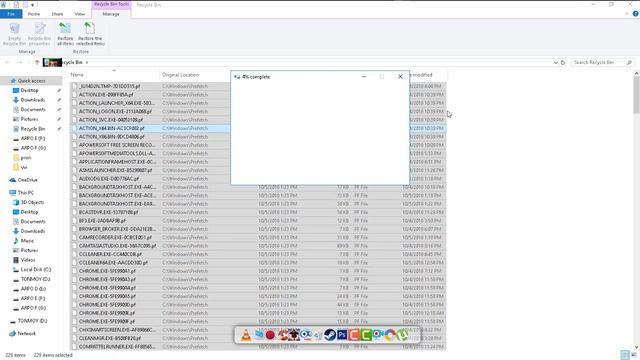Select file AUDIODG.EXE prefetch entry
Viewport: 640px width, 360px height.
tap(109, 179)
